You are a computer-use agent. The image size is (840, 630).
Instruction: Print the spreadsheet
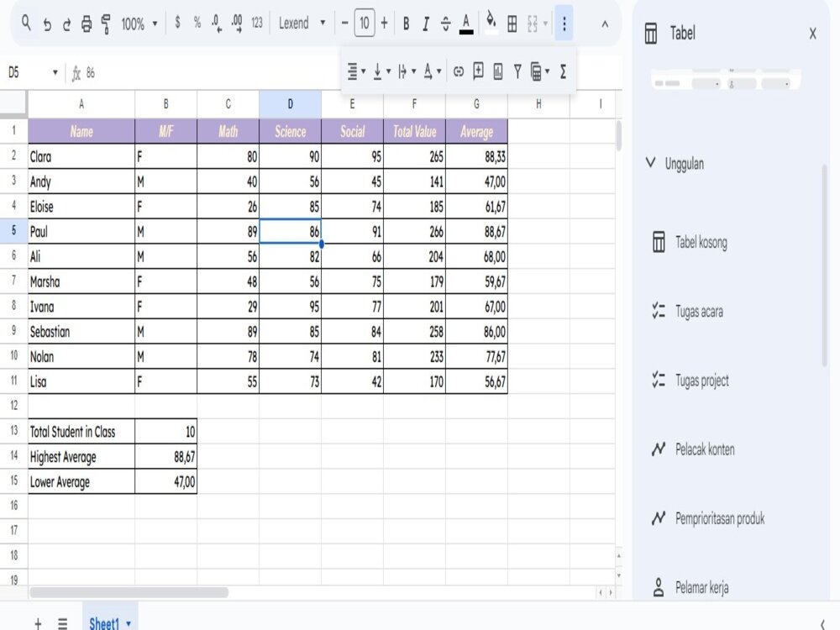pos(87,24)
